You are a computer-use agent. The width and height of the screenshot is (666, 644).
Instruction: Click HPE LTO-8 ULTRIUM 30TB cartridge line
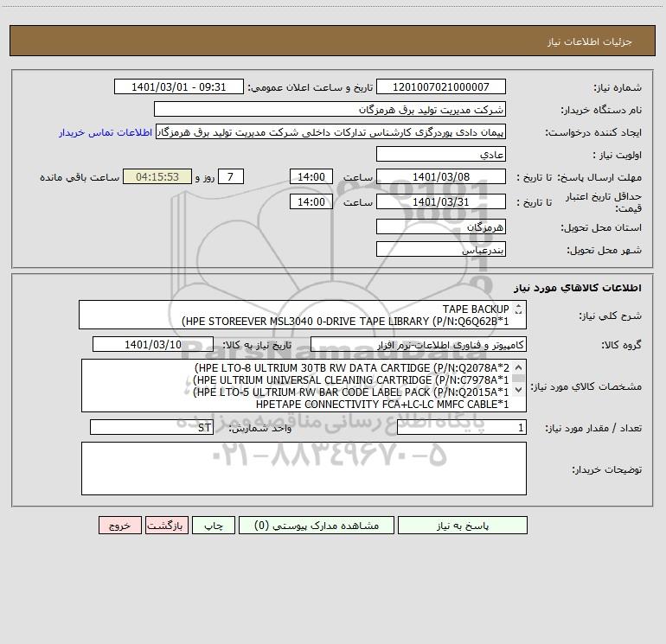(352, 367)
